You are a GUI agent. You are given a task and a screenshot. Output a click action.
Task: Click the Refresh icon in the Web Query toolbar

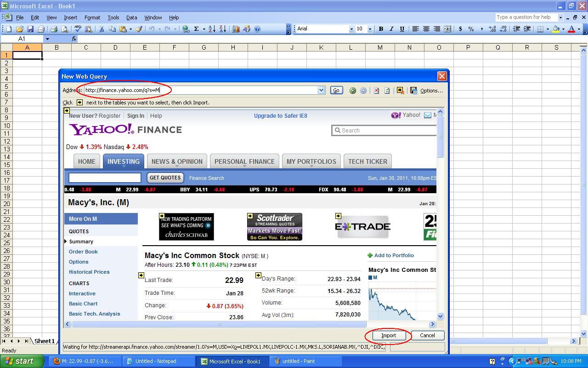pos(387,91)
